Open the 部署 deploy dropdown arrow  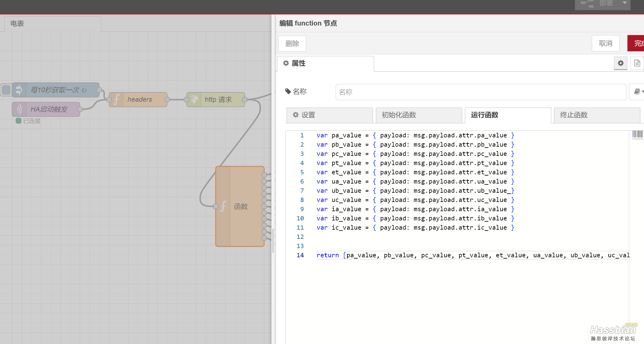625,2
